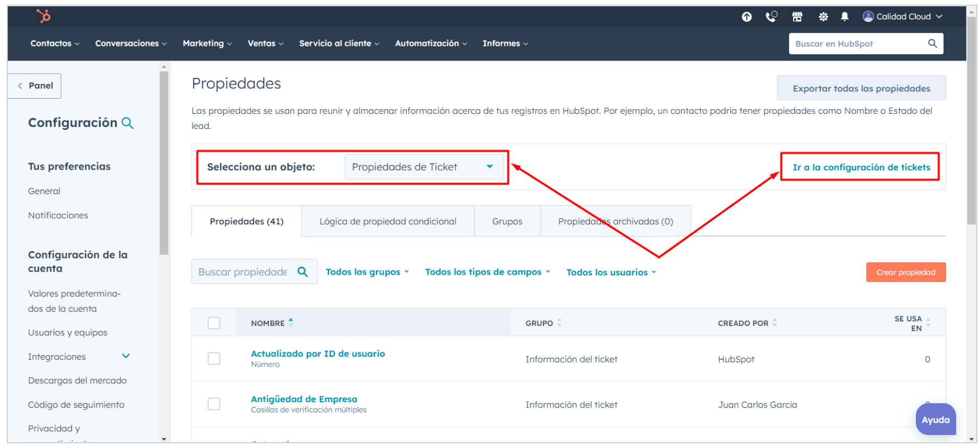
Task: Check the Antigüedad de Empresa row
Action: pyautogui.click(x=214, y=404)
